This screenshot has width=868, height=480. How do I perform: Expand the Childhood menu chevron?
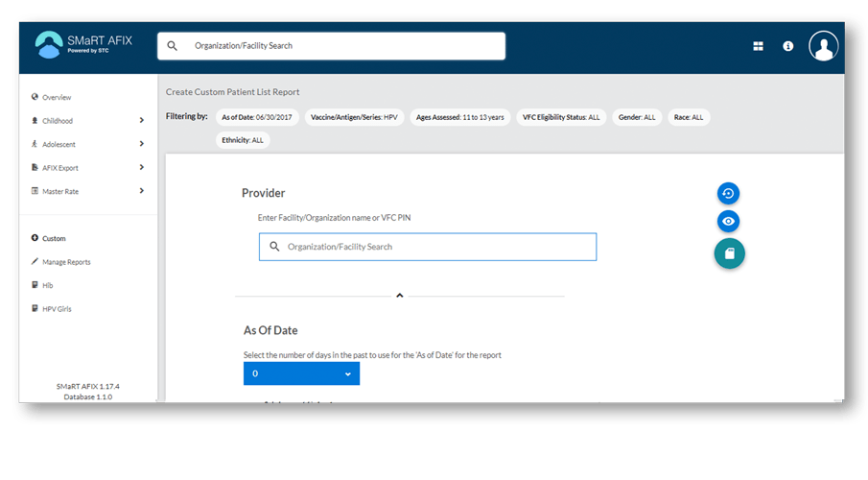tap(142, 120)
